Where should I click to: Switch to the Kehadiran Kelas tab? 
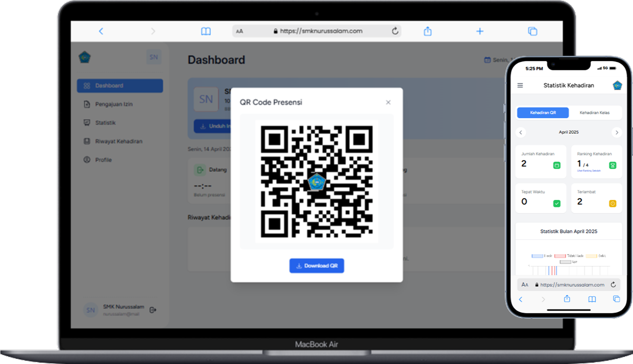coord(594,113)
